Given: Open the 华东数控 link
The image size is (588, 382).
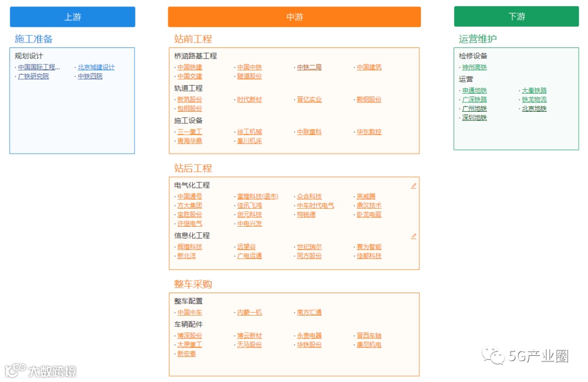Looking at the screenshot, I should click(369, 132).
